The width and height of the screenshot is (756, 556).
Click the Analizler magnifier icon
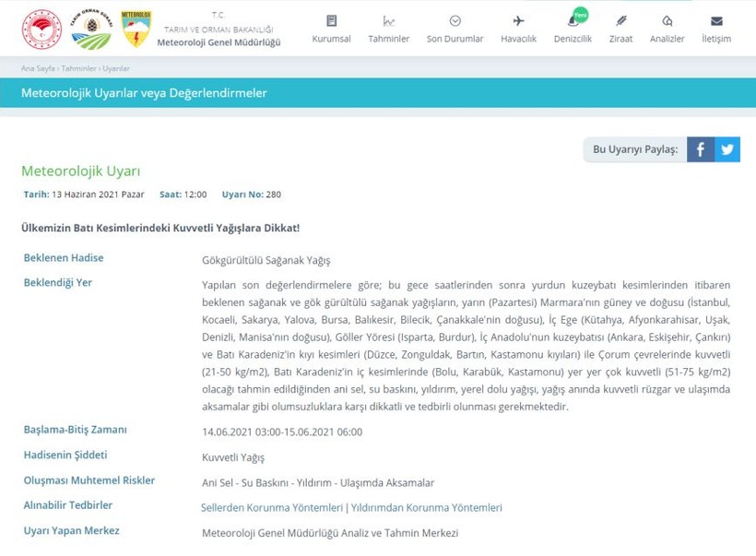click(667, 20)
